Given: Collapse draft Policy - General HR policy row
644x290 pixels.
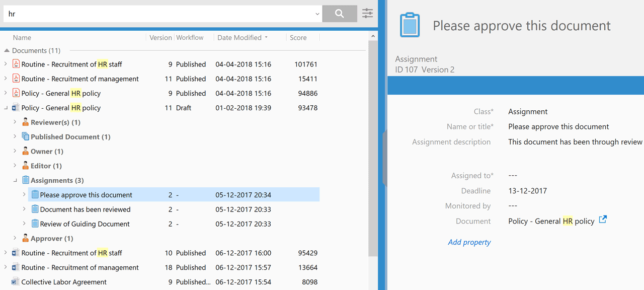Looking at the screenshot, I should pyautogui.click(x=6, y=108).
